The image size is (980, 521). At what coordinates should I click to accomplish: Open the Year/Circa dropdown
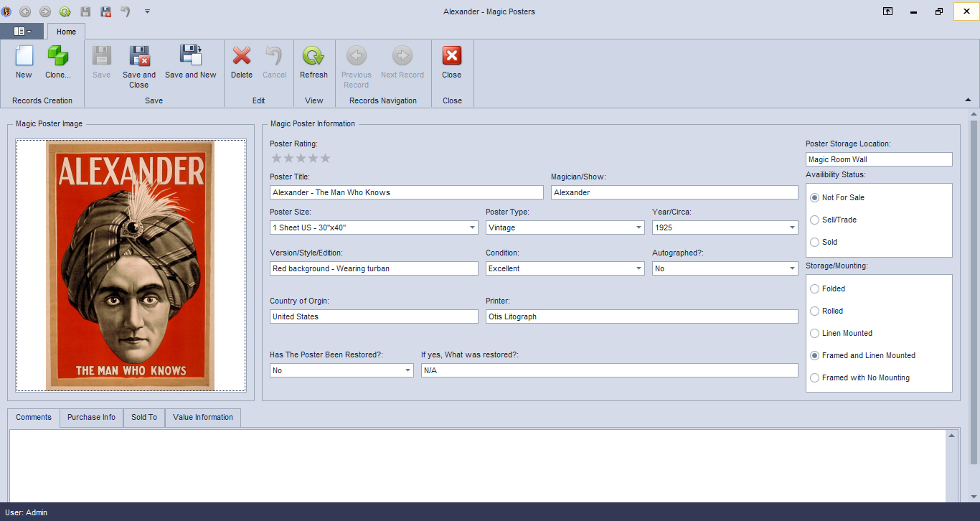792,227
